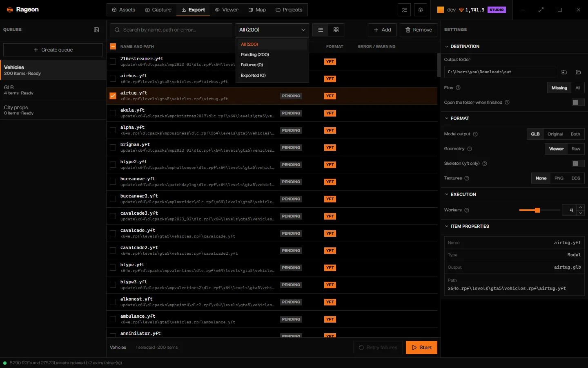
Task: Click the Start export button
Action: pos(421,348)
